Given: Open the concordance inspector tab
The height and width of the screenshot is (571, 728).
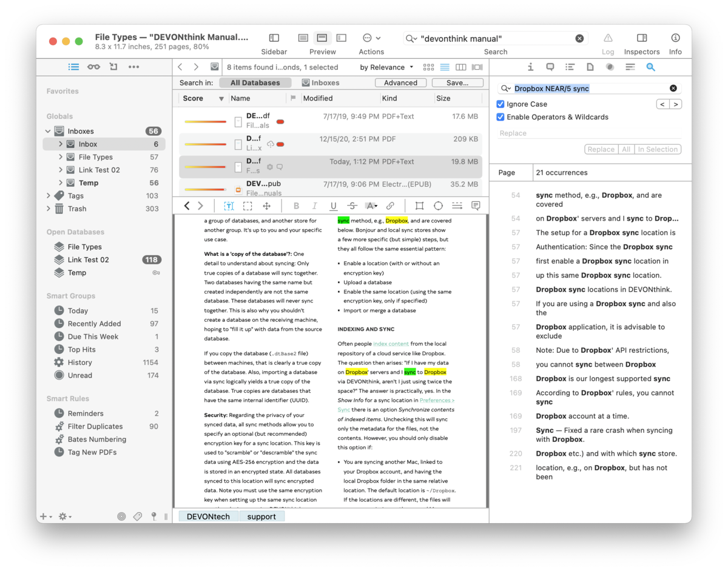Looking at the screenshot, I should tap(630, 67).
